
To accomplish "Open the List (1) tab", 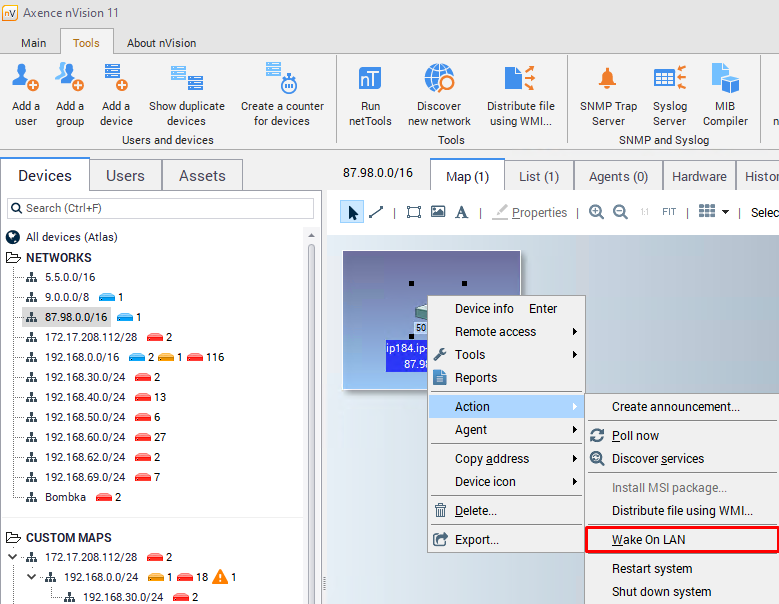I will coord(539,176).
